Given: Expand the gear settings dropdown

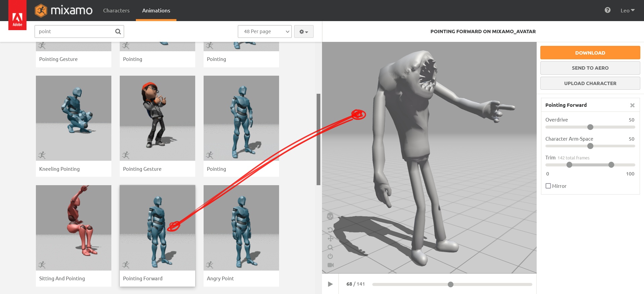Looking at the screenshot, I should pyautogui.click(x=304, y=31).
